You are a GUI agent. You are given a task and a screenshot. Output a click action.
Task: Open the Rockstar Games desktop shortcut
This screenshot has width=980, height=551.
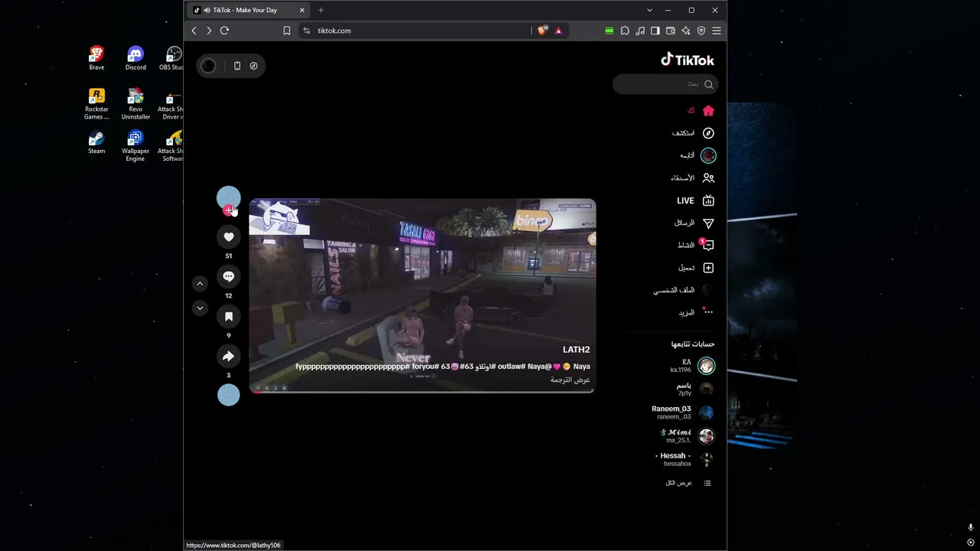(x=96, y=104)
